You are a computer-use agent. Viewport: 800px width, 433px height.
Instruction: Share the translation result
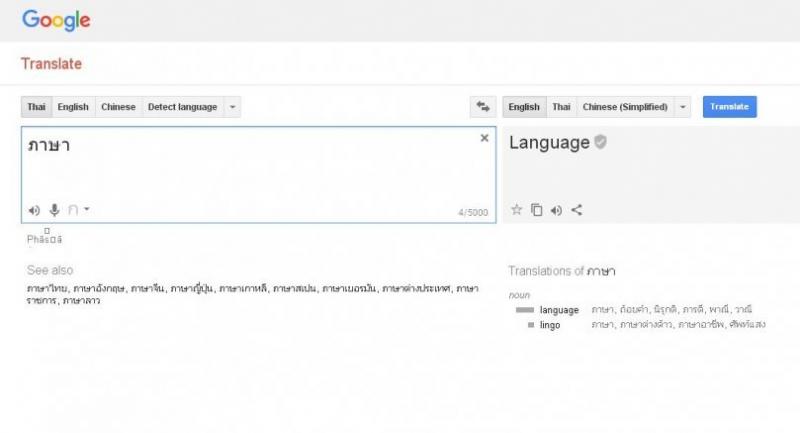(x=576, y=210)
